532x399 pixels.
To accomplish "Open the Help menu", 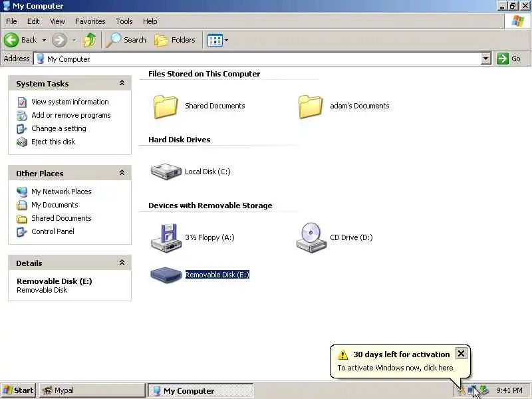I will [150, 21].
